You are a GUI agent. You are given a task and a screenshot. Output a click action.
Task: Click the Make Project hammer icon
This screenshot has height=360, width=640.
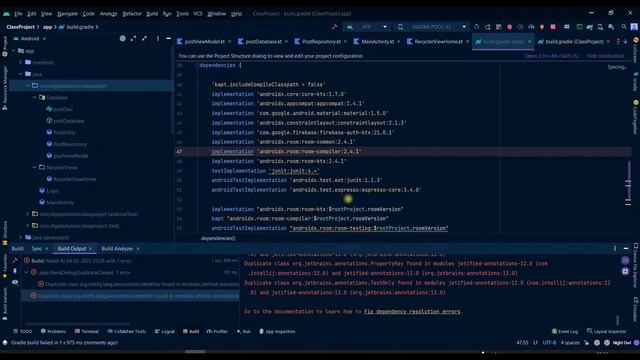click(334, 27)
